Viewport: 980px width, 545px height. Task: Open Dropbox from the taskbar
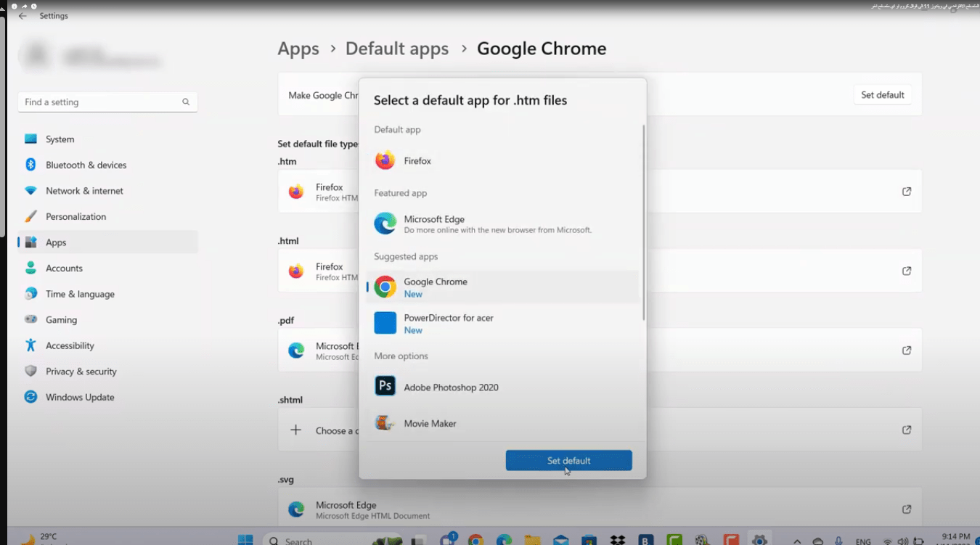click(618, 540)
